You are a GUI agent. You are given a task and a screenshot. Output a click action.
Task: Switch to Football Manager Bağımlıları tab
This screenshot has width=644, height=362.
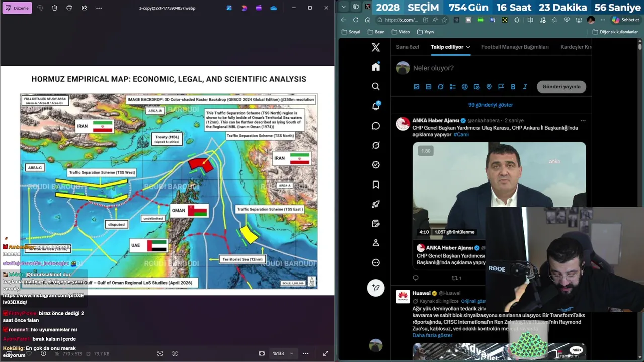[515, 47]
